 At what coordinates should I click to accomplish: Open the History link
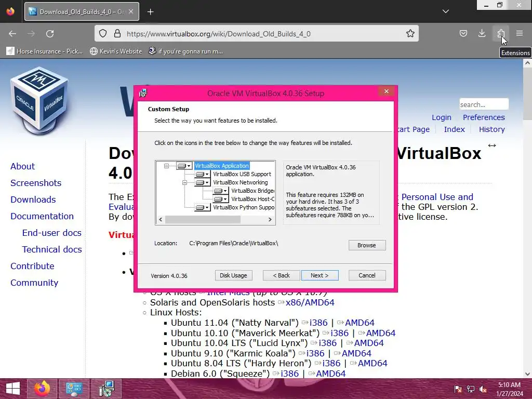point(491,129)
